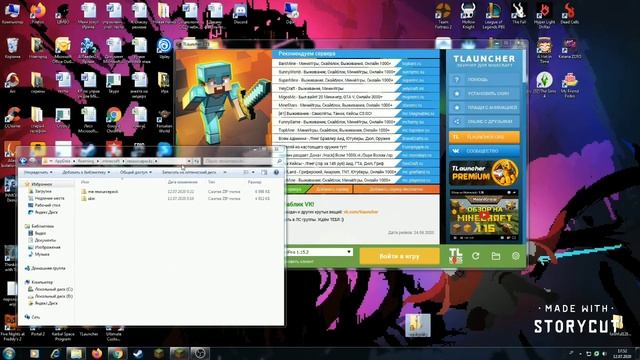
Task: Open the Team Fortress 2 desktop shortcut
Action: (443, 16)
